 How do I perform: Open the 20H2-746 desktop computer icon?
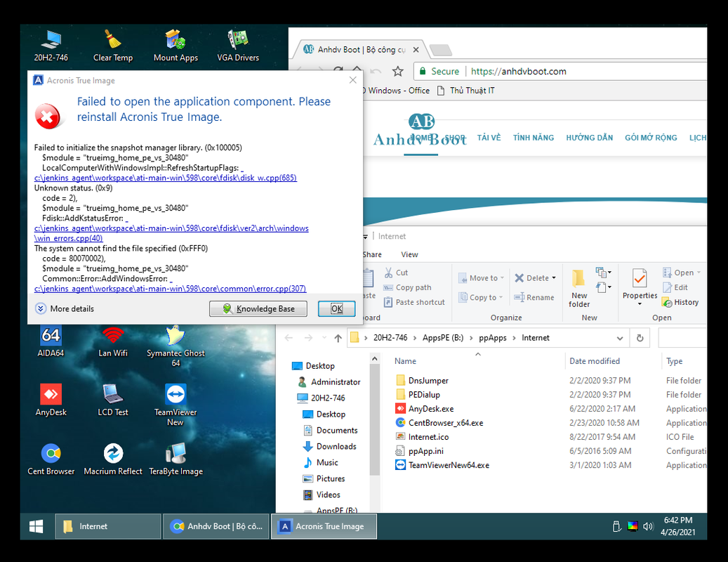(x=51, y=46)
